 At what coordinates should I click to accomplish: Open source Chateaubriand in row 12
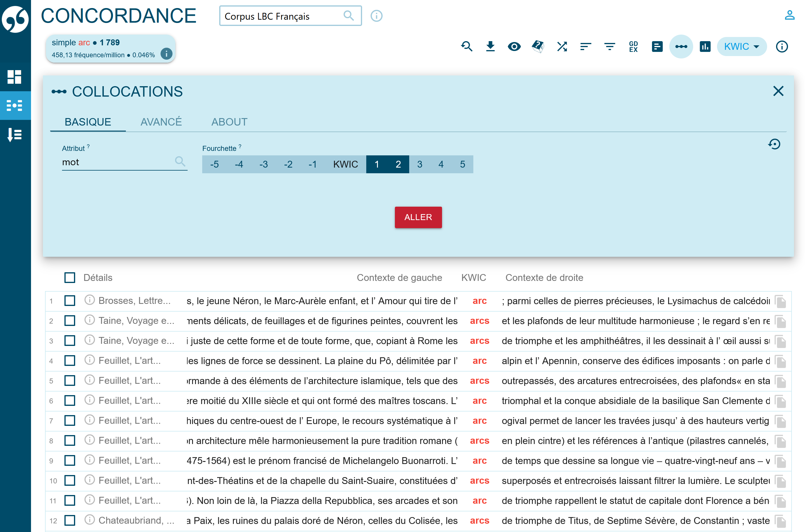(x=136, y=520)
